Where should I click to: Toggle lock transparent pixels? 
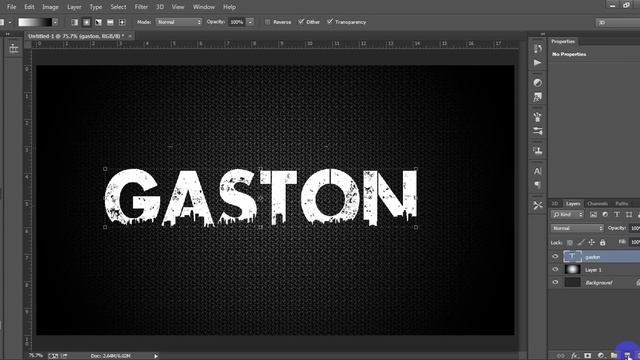(x=570, y=242)
